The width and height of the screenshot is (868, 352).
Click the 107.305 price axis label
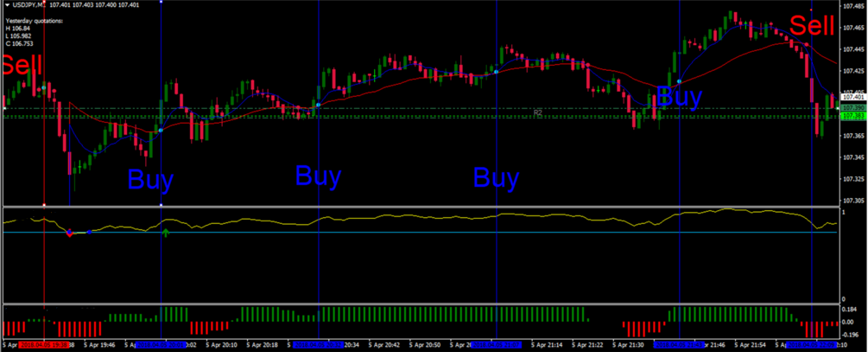(852, 201)
